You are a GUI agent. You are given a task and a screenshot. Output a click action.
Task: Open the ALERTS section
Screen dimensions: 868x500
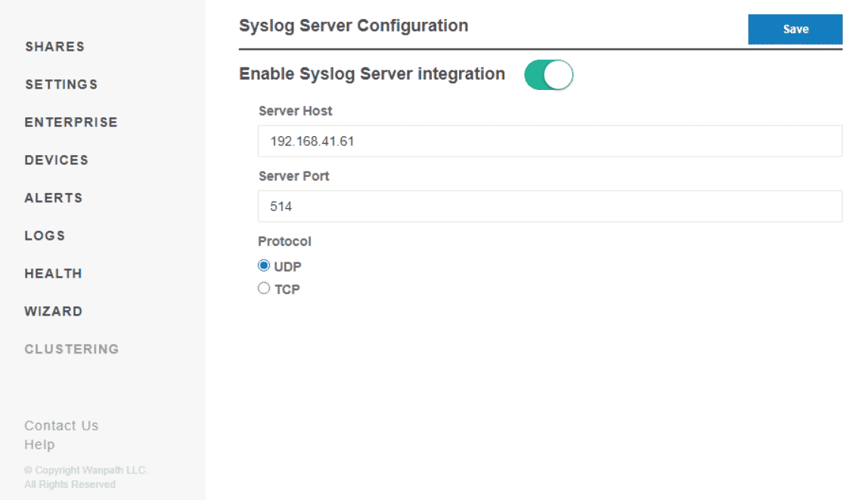click(x=54, y=198)
